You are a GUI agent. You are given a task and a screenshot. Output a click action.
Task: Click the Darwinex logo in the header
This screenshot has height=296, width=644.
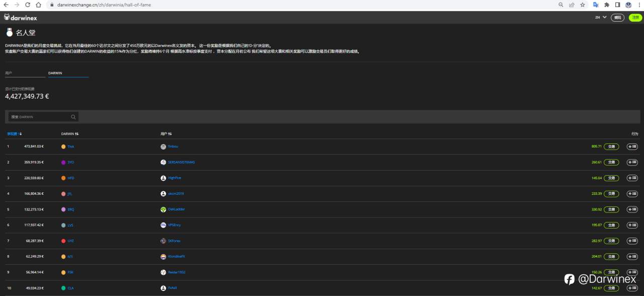click(x=21, y=18)
